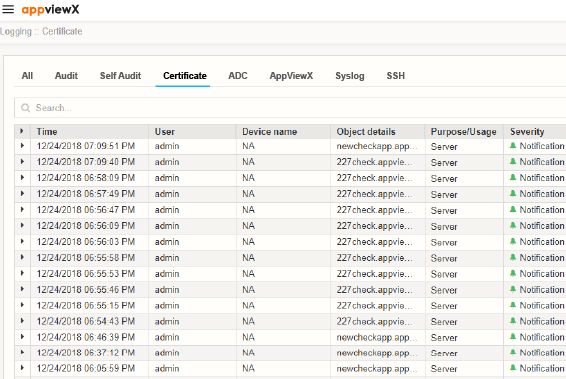
Task: Select the Self Audit tab
Action: (120, 76)
